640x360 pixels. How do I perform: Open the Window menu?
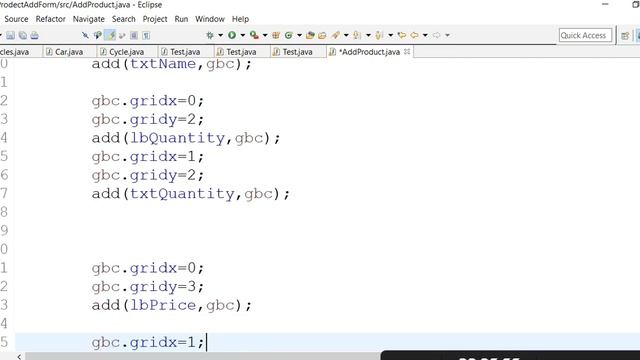[x=210, y=19]
